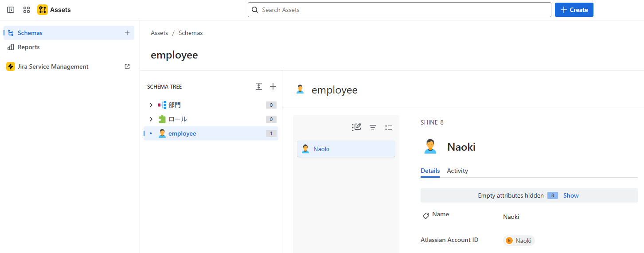This screenshot has width=644, height=253.
Task: Expand the ロール tree node
Action: coord(151,119)
